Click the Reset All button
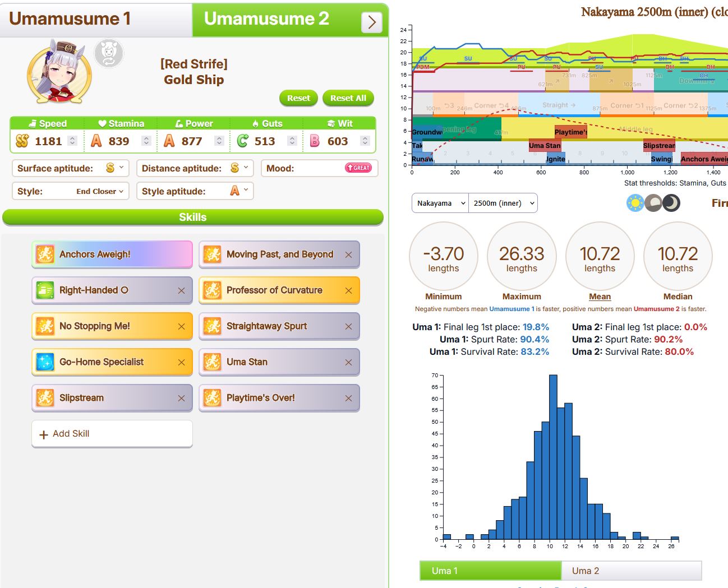Viewport: 728px width, 588px height. point(348,98)
